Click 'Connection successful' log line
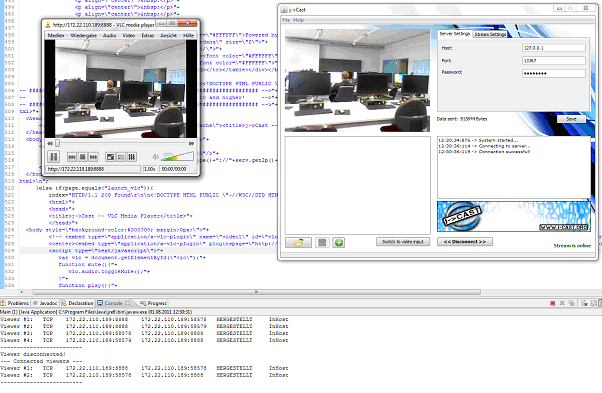Screen dimensions: 602x393 tap(484, 152)
